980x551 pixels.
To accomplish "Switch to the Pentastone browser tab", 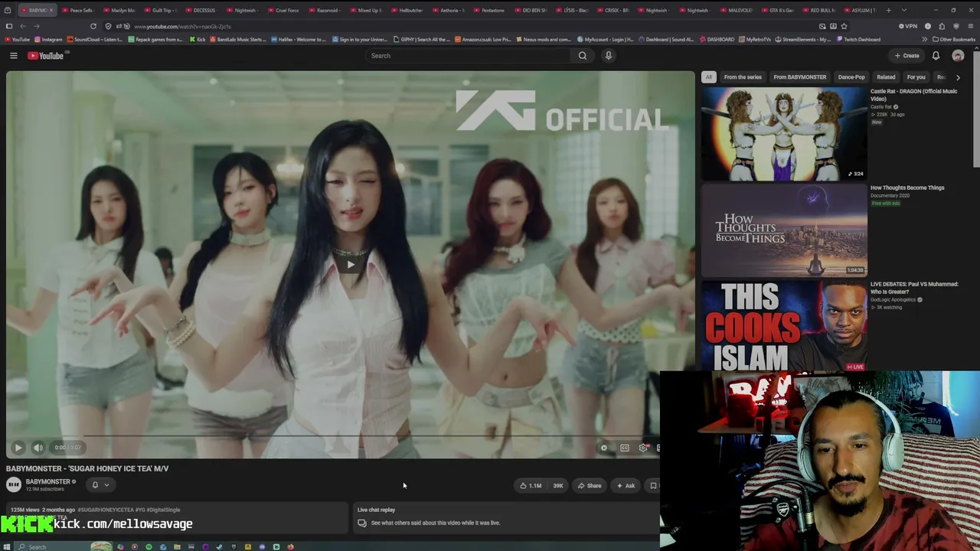I will pyautogui.click(x=489, y=11).
